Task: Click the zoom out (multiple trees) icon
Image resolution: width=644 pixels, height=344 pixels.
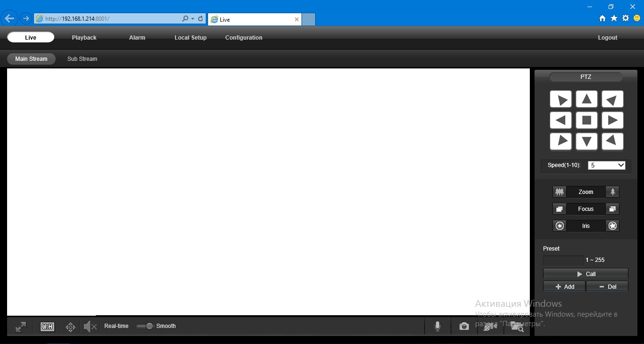Action: coord(560,192)
